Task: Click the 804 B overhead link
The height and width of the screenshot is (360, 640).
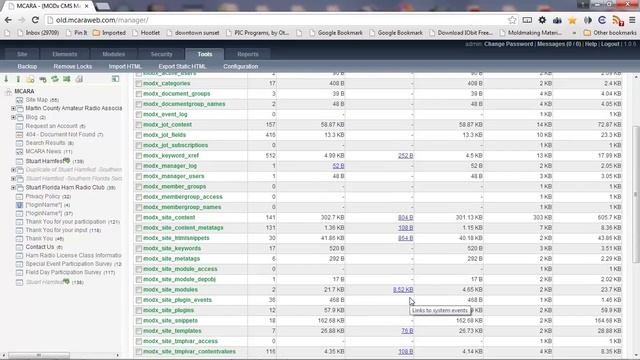Action: (405, 218)
